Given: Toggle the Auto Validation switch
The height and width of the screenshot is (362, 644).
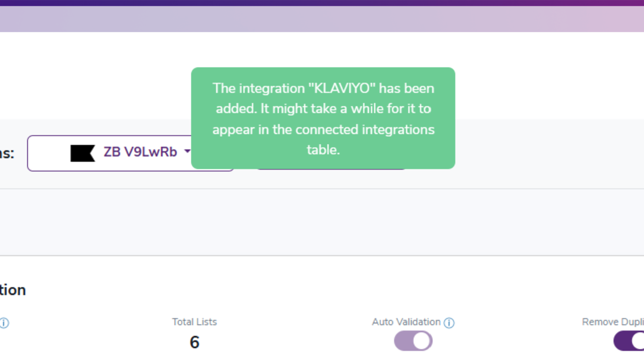Looking at the screenshot, I should (413, 341).
